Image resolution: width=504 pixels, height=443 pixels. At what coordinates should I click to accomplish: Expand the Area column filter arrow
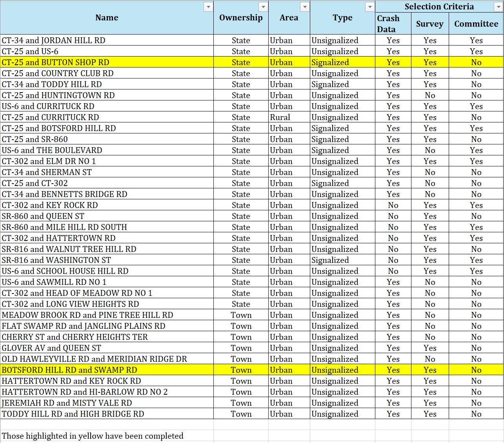pyautogui.click(x=305, y=7)
